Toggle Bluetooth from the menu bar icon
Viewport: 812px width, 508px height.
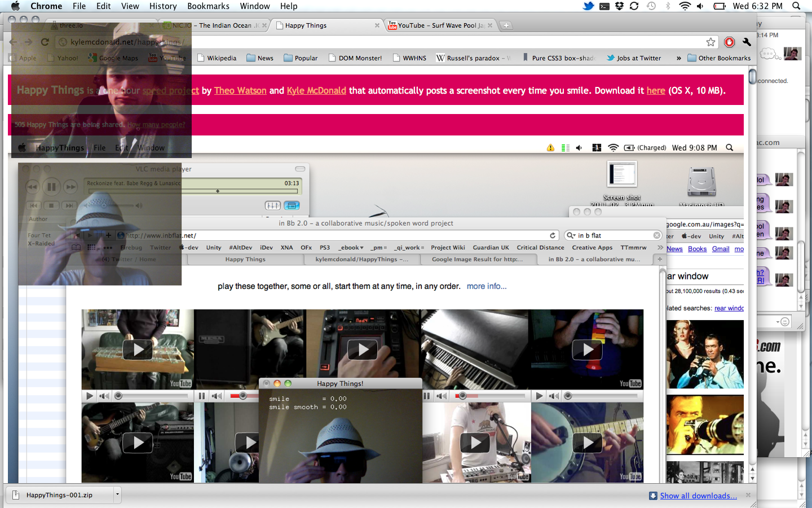668,6
